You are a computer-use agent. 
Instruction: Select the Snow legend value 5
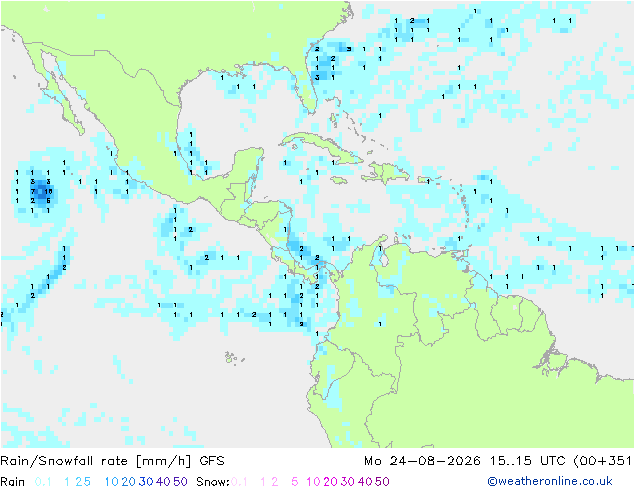click(x=295, y=482)
